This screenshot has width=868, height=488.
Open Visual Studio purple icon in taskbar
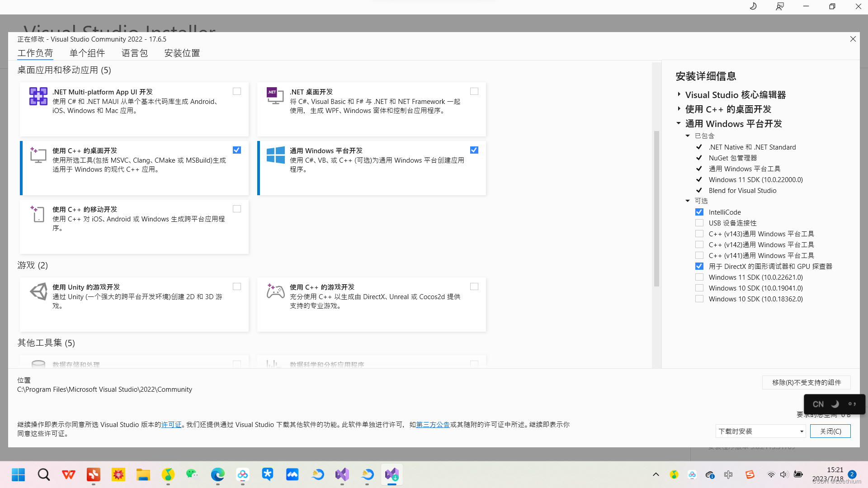[x=342, y=474]
